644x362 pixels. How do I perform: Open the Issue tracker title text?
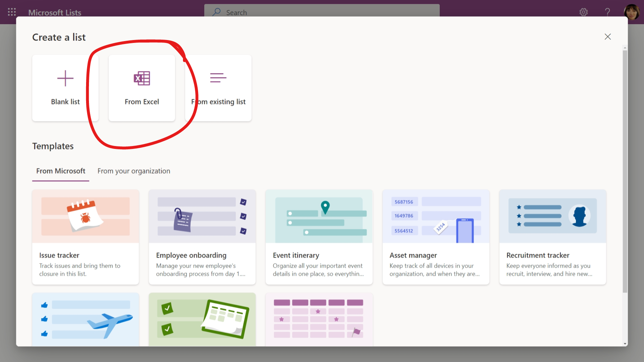tap(59, 255)
